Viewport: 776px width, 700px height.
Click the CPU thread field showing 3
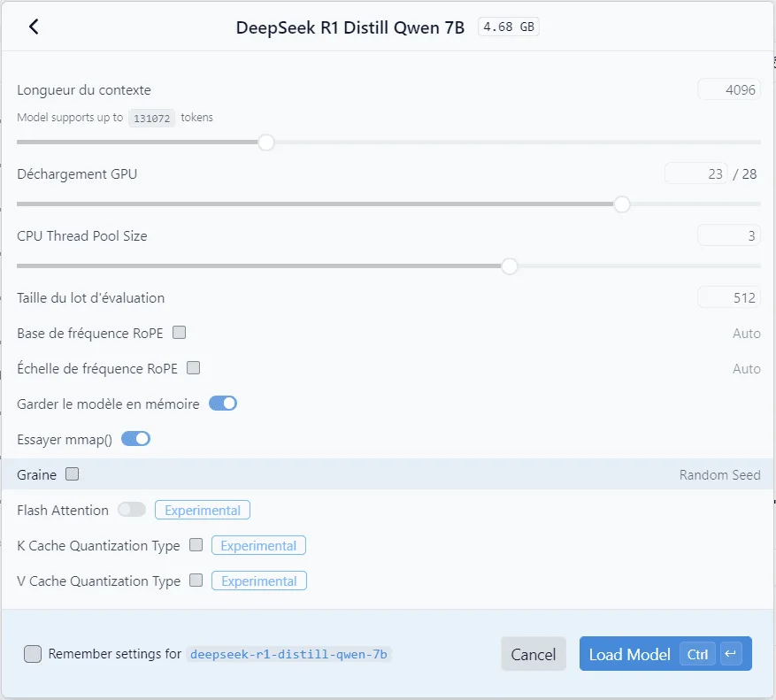click(728, 235)
